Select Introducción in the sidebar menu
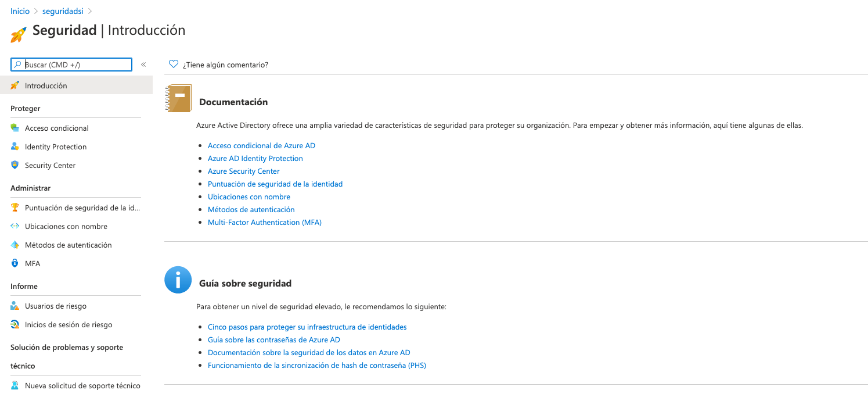The width and height of the screenshot is (868, 404). pyautogui.click(x=46, y=85)
